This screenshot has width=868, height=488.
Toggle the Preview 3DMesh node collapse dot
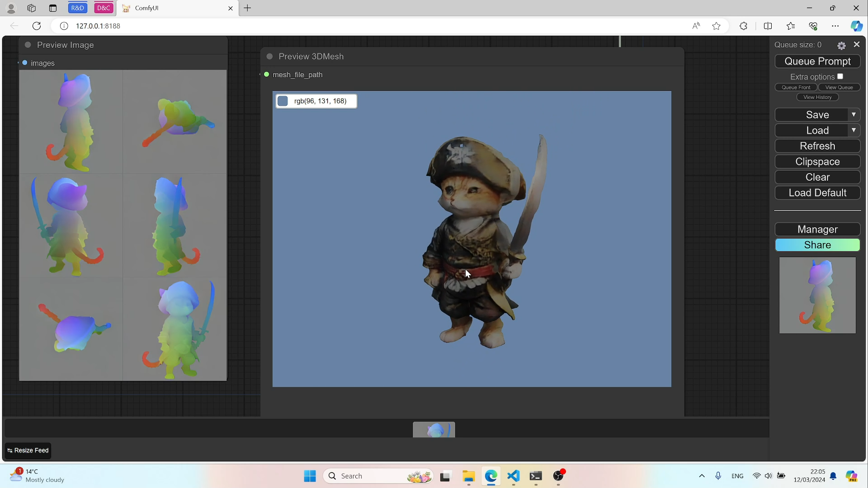pyautogui.click(x=269, y=56)
